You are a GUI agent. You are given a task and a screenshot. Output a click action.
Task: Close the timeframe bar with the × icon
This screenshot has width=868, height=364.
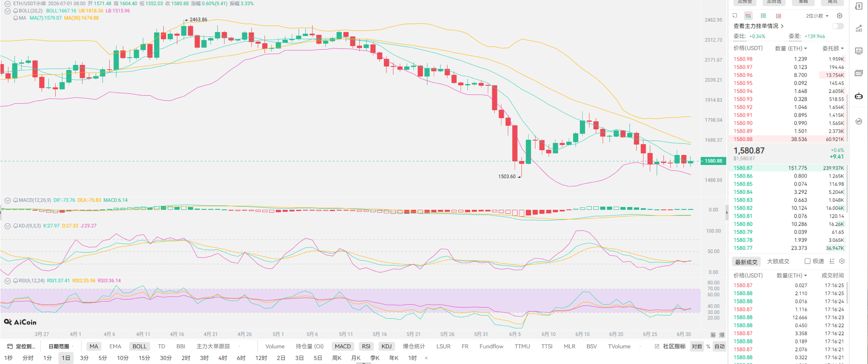pyautogui.click(x=426, y=358)
